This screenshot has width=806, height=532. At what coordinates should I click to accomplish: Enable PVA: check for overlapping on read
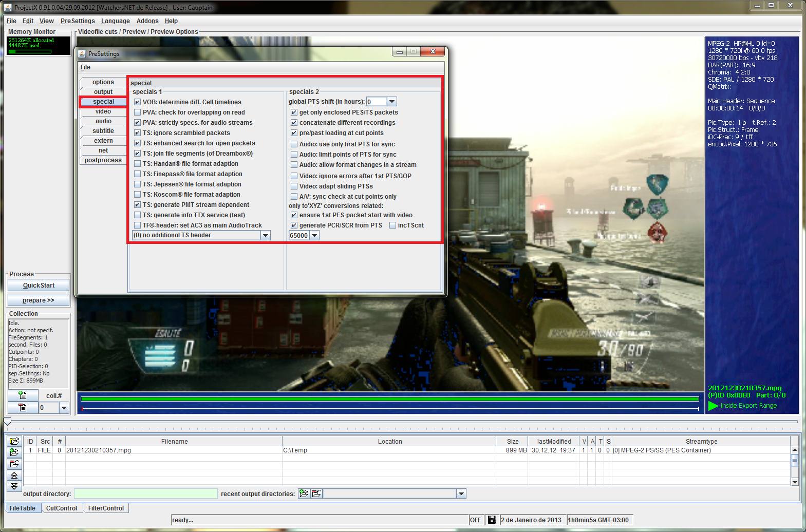click(x=137, y=112)
